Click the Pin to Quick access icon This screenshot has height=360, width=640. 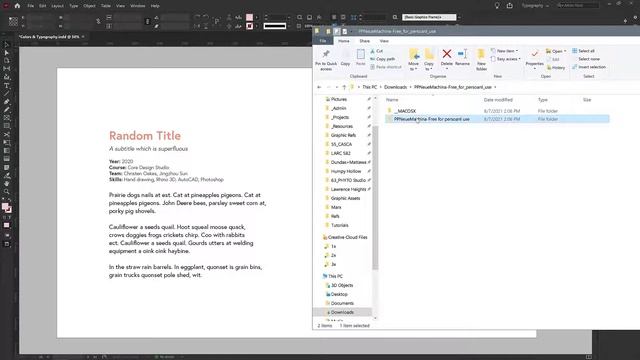326,54
